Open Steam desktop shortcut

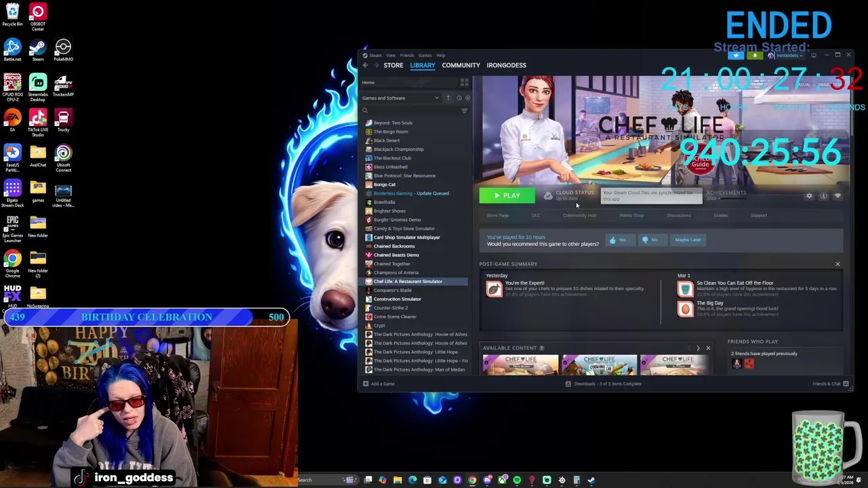point(37,50)
